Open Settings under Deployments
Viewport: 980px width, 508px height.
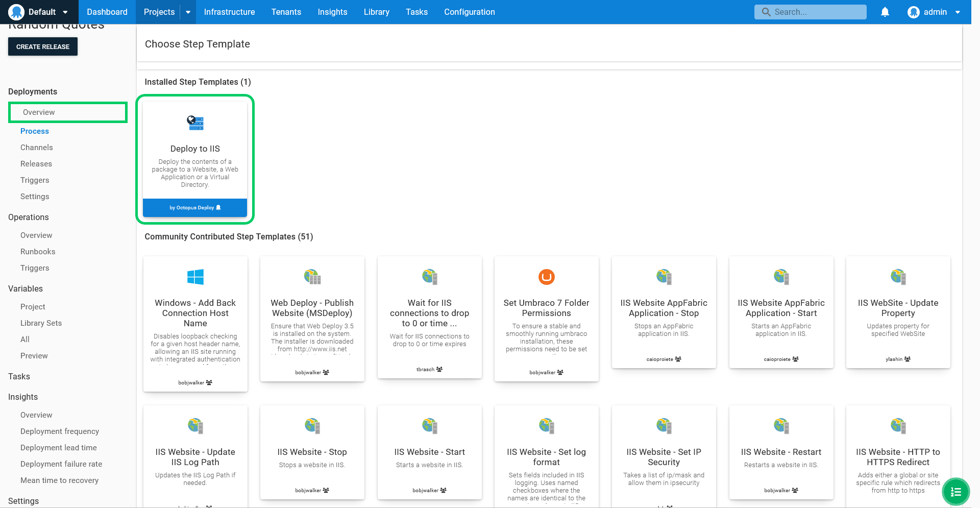click(35, 197)
